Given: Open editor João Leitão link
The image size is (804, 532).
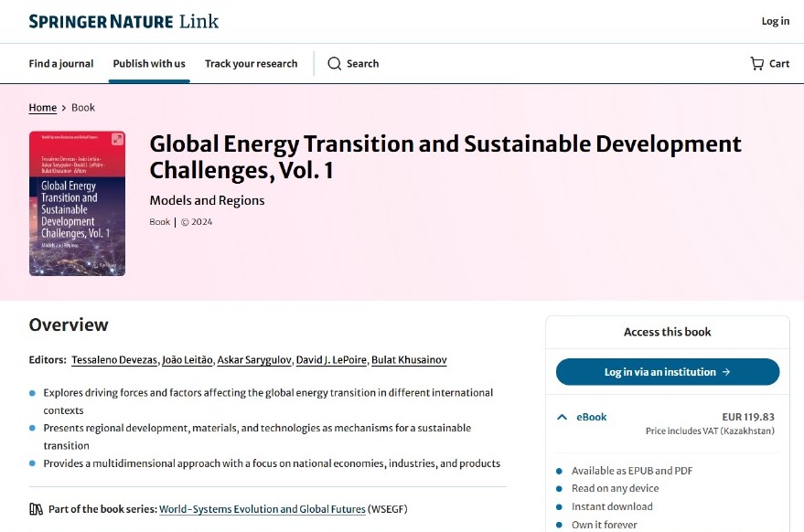Looking at the screenshot, I should (x=186, y=360).
